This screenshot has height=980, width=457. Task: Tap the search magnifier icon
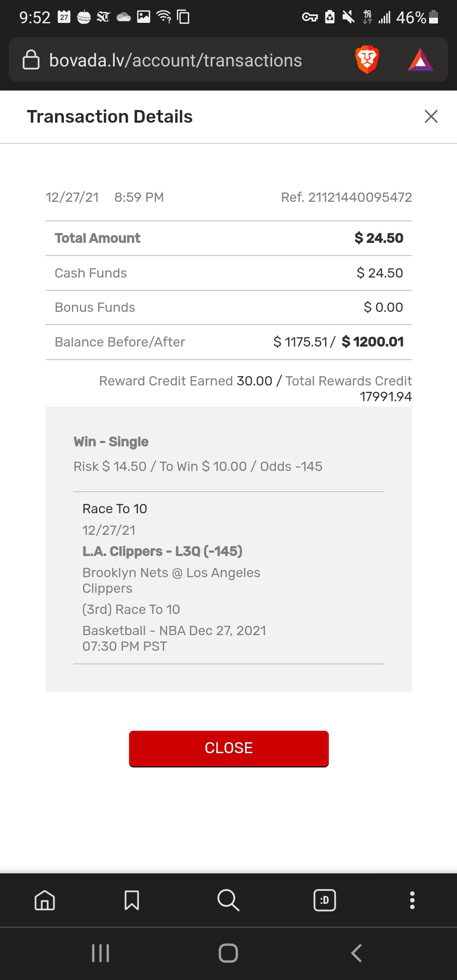(228, 900)
